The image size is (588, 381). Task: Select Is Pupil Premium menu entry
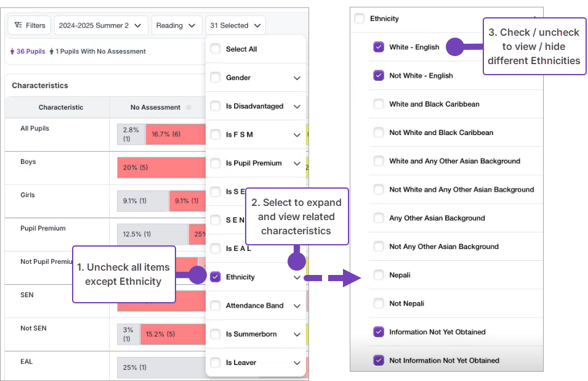254,163
